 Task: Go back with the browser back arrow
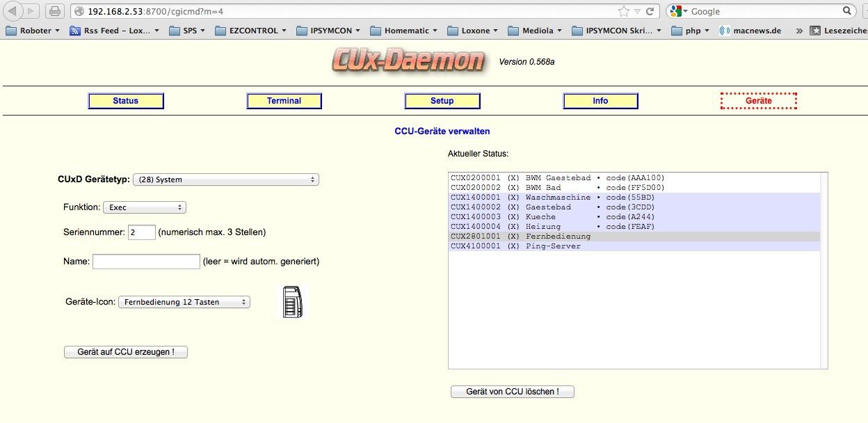click(x=13, y=11)
